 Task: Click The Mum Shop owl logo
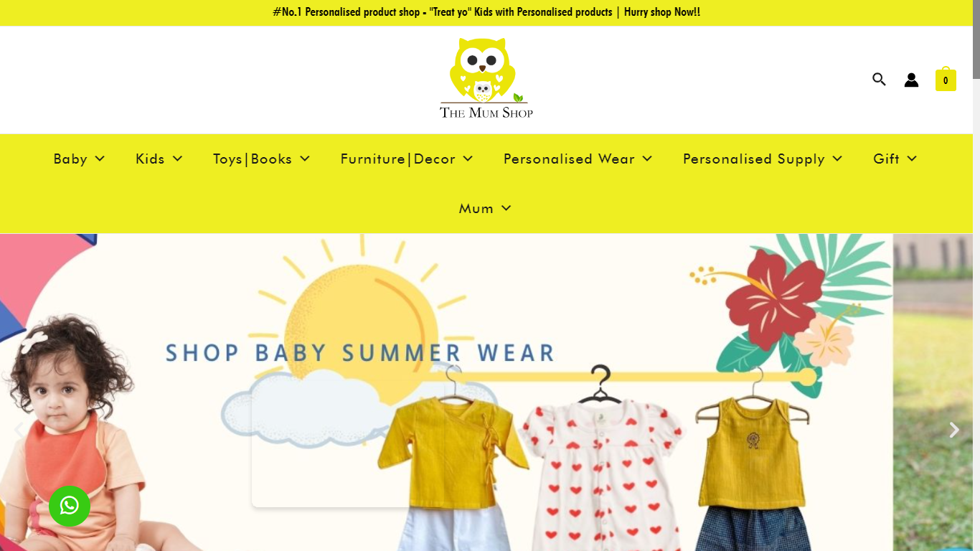(x=486, y=78)
